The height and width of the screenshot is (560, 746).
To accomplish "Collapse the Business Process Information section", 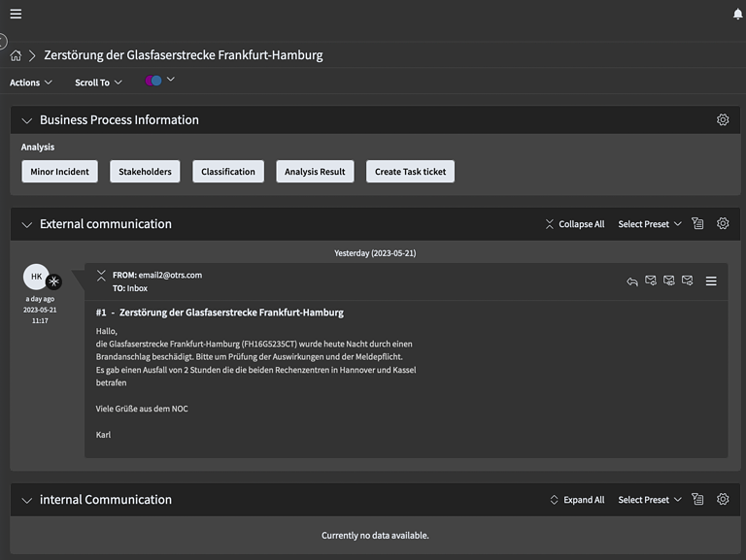I will [x=26, y=120].
